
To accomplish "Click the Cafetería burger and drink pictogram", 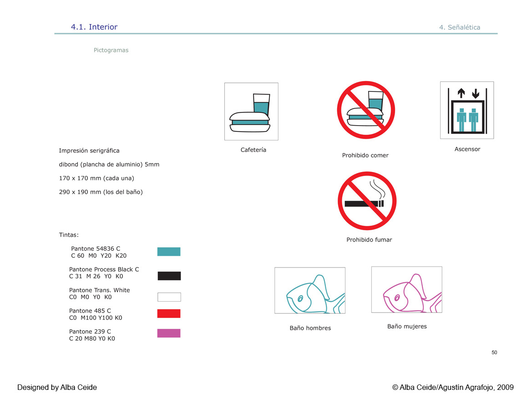I will [x=251, y=111].
